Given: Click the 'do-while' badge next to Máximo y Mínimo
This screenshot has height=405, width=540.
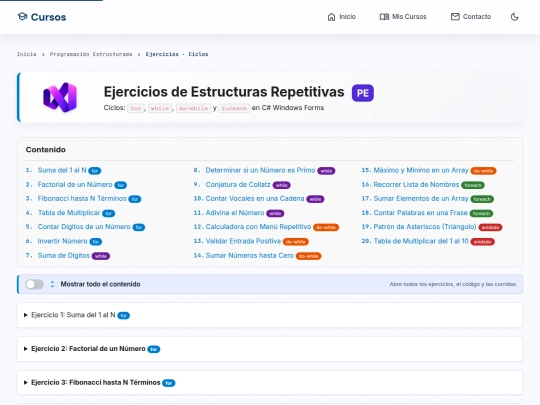Looking at the screenshot, I should [x=484, y=171].
